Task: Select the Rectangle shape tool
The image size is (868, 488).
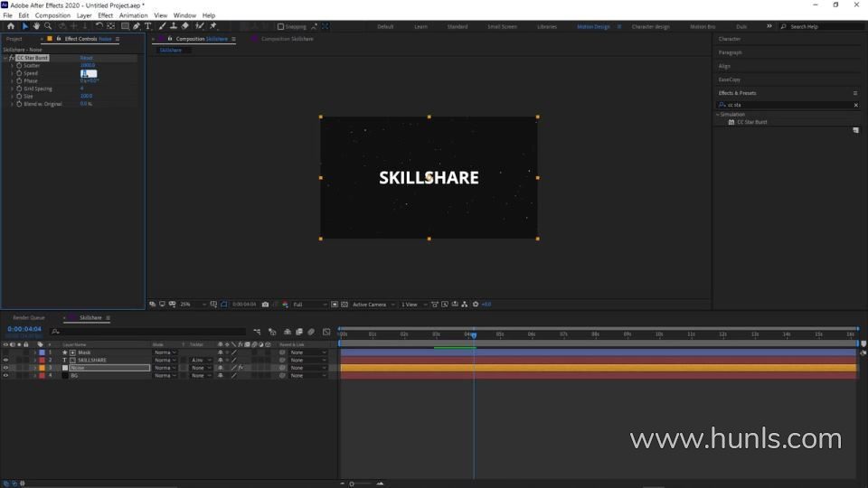Action: click(125, 26)
